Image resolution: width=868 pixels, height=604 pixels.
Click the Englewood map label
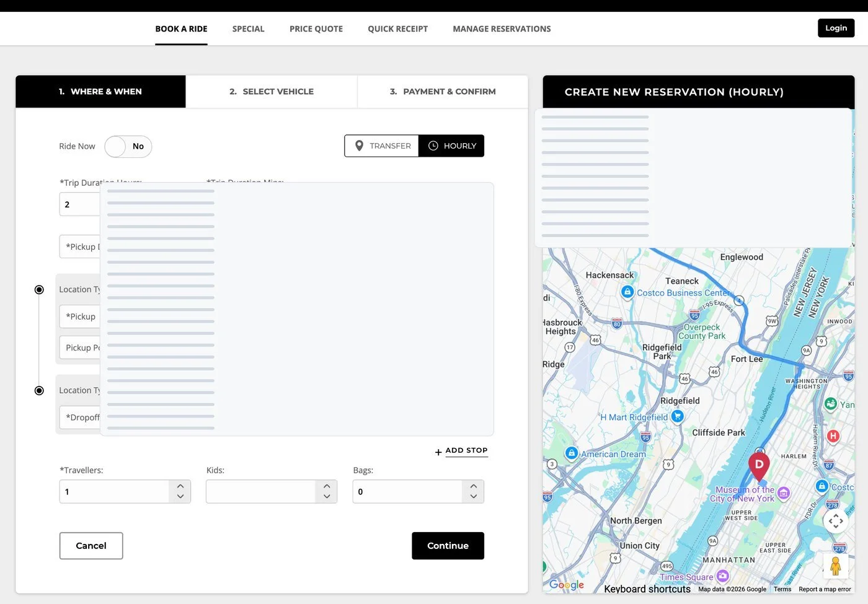tap(742, 257)
